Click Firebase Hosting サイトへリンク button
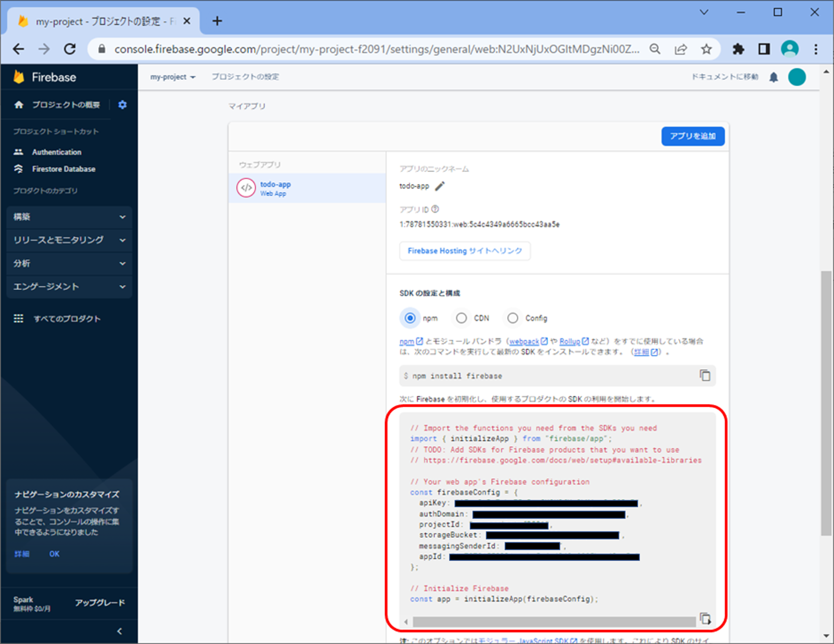Viewport: 834px width, 644px height. (x=465, y=251)
